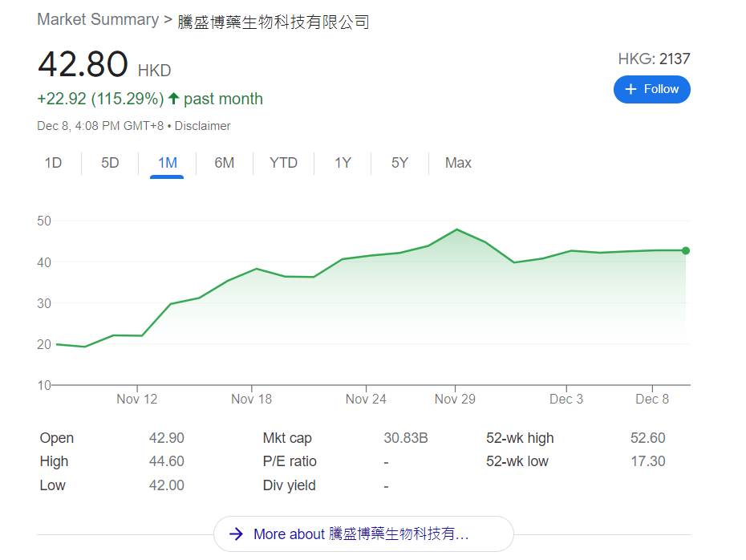
Task: Click the 52-wk high value 52.60
Action: (648, 438)
